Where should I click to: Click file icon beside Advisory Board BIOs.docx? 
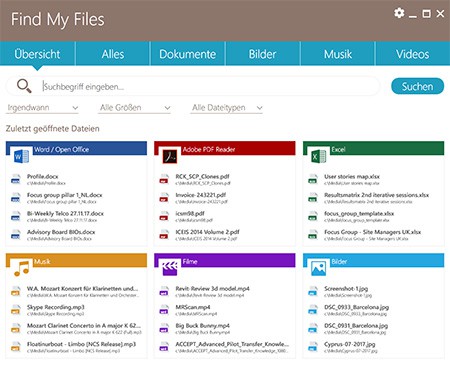(x=16, y=235)
